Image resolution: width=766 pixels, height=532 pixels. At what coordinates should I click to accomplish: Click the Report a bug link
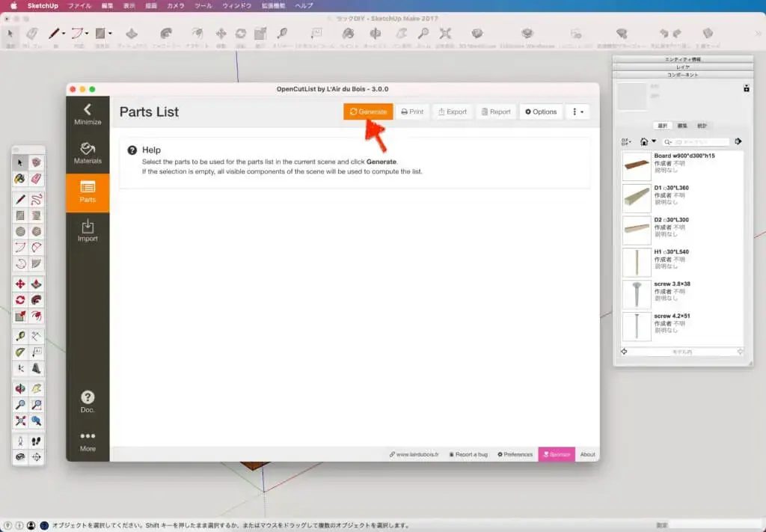click(468, 454)
